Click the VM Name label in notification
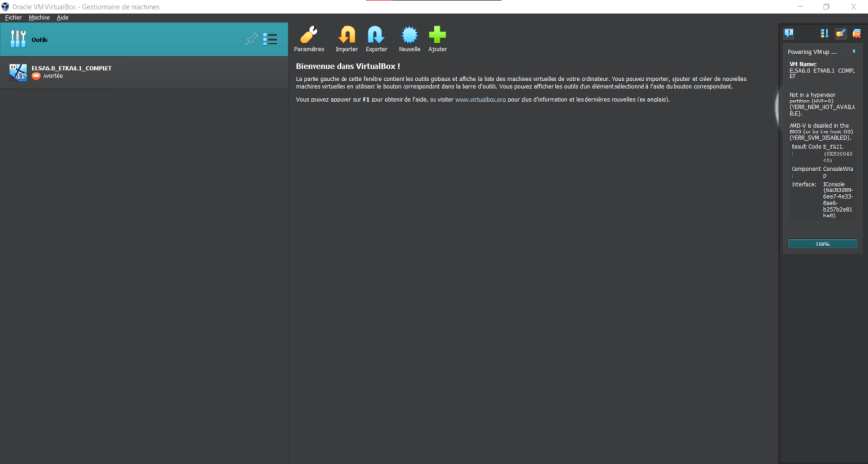868x464 pixels. pos(802,64)
